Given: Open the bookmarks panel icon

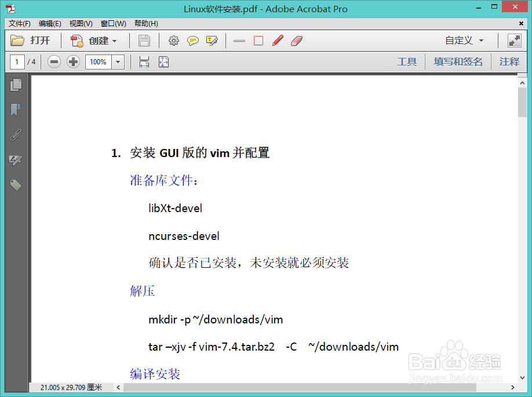Looking at the screenshot, I should (16, 110).
